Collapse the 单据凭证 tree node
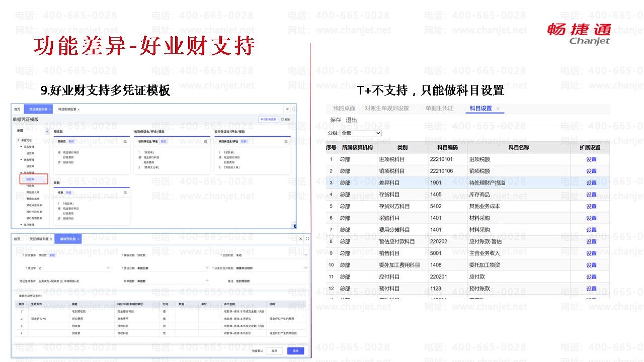Image resolution: width=644 pixels, height=362 pixels. (x=19, y=140)
